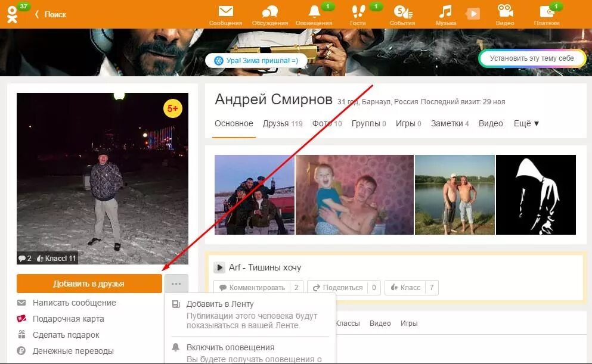Screen dimensions: 592x364
Task: Click the back chevron before Поиск
Action: pos(36,14)
